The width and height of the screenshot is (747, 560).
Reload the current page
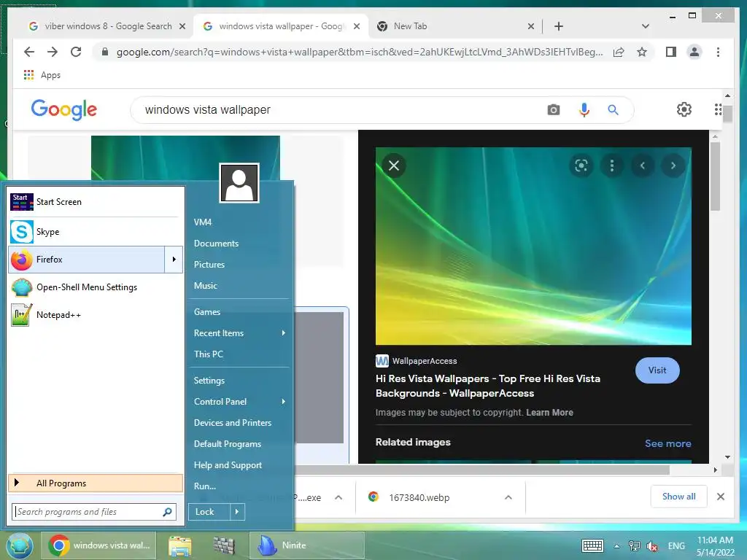tap(76, 52)
